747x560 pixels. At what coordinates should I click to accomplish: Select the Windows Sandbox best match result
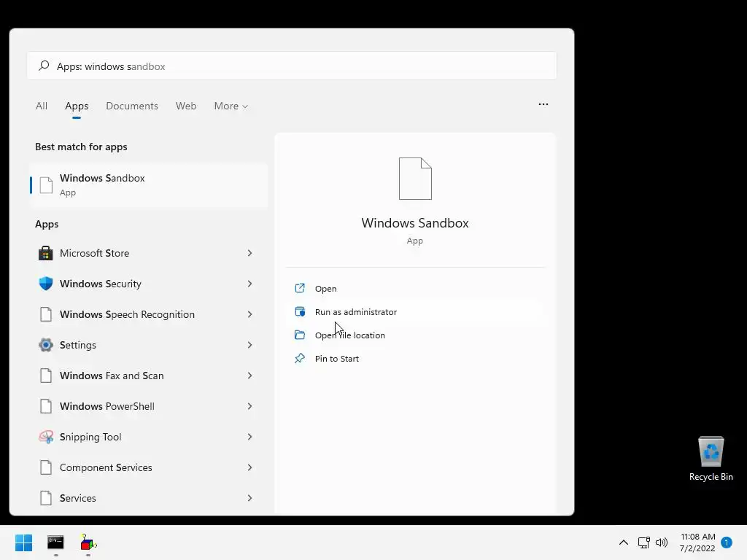149,184
